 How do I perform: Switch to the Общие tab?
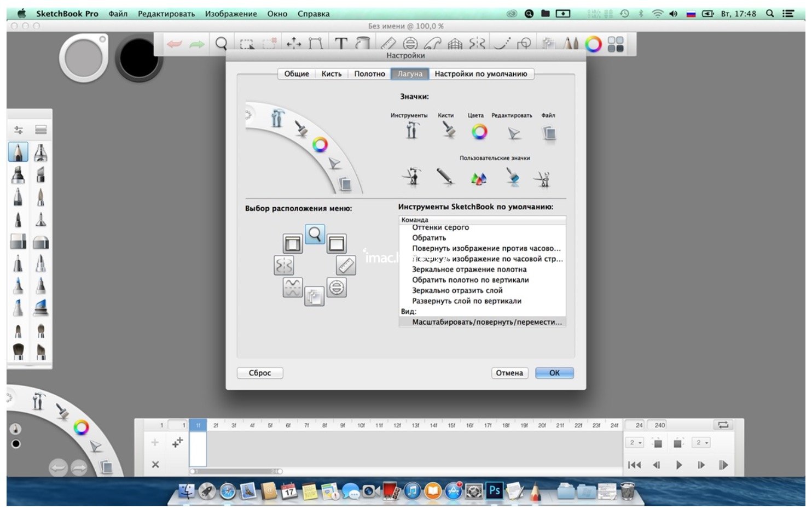(x=297, y=74)
